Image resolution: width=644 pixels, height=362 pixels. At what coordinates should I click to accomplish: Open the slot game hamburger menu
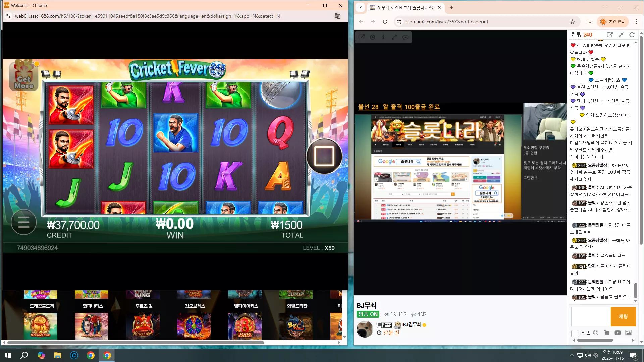pyautogui.click(x=23, y=222)
